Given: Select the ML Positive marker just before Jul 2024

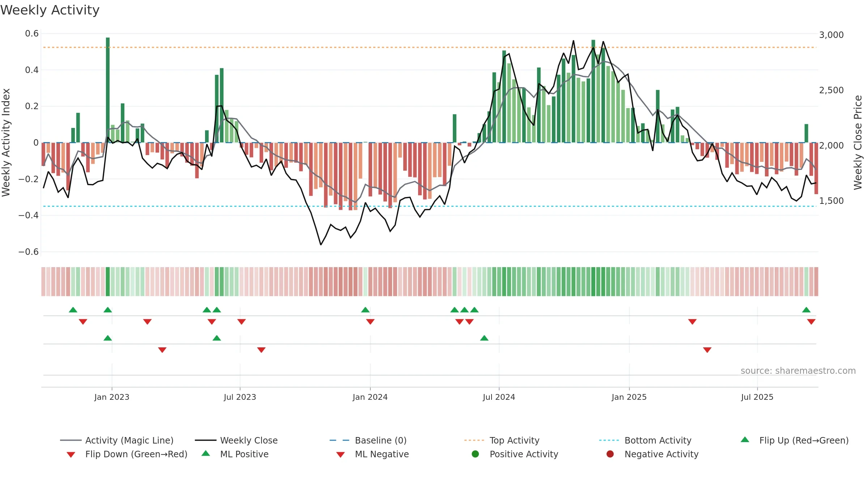Looking at the screenshot, I should pos(484,338).
